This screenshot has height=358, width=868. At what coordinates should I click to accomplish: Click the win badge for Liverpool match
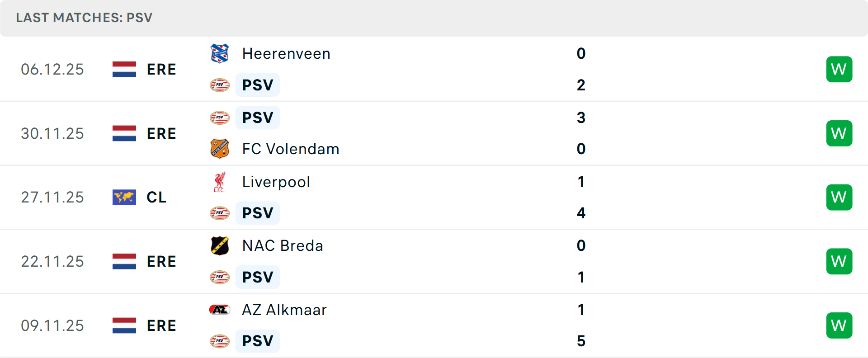[839, 197]
